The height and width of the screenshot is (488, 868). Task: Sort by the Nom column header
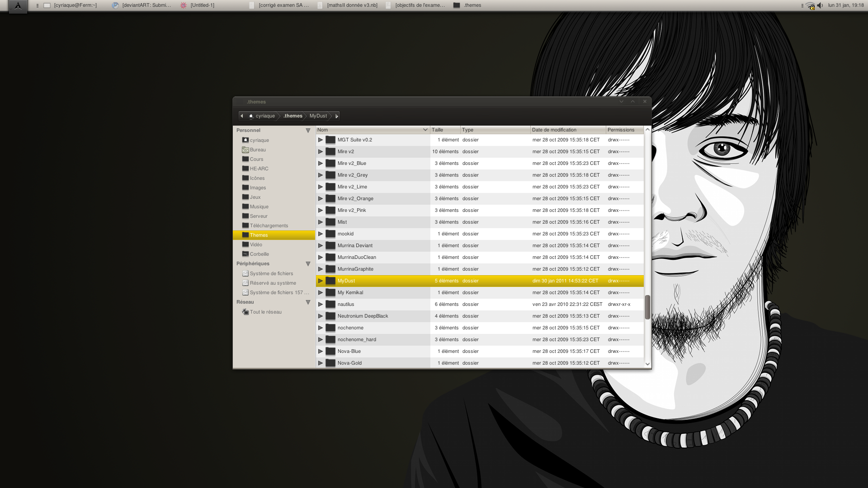[373, 130]
